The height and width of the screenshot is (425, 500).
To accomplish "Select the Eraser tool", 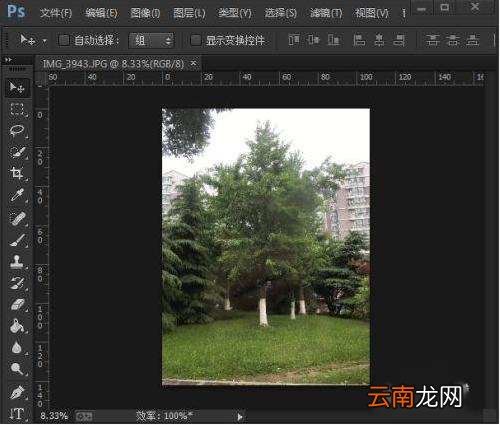I will pyautogui.click(x=17, y=304).
